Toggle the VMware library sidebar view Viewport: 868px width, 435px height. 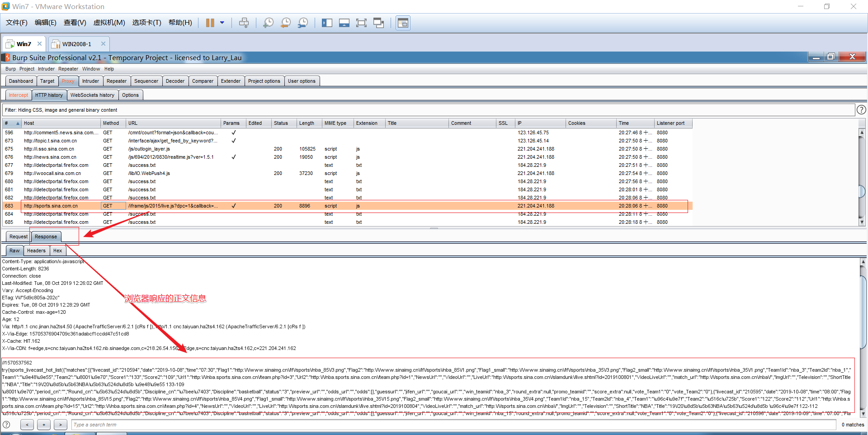click(327, 23)
